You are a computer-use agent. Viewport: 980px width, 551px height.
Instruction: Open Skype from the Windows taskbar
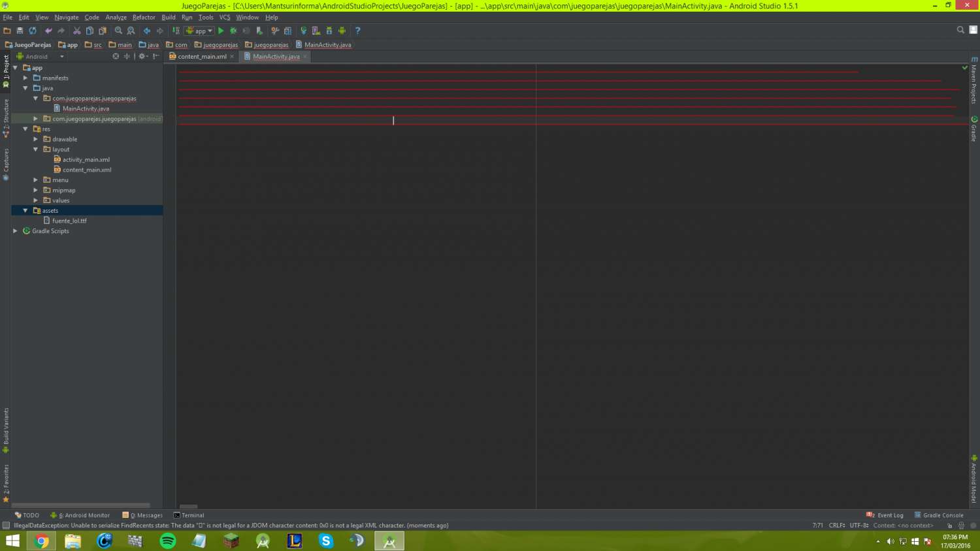[x=326, y=541]
